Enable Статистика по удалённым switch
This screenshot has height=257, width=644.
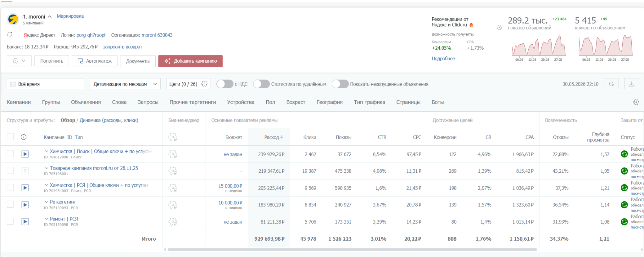pos(261,84)
